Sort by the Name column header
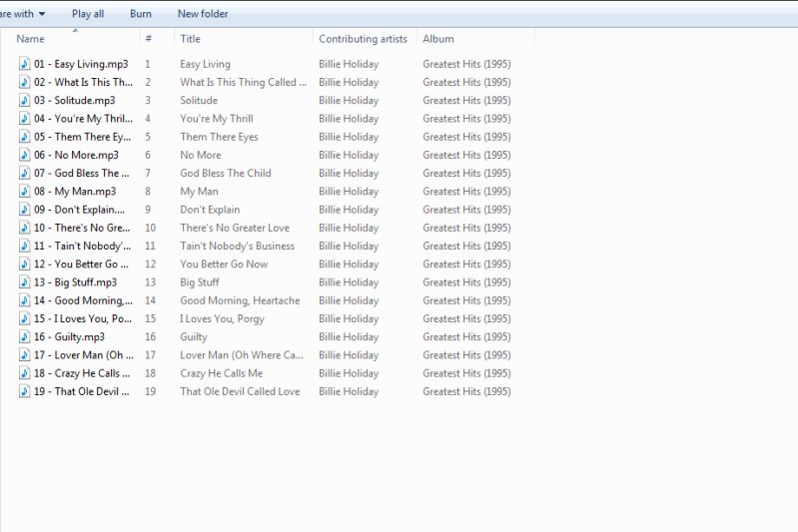 [x=30, y=39]
